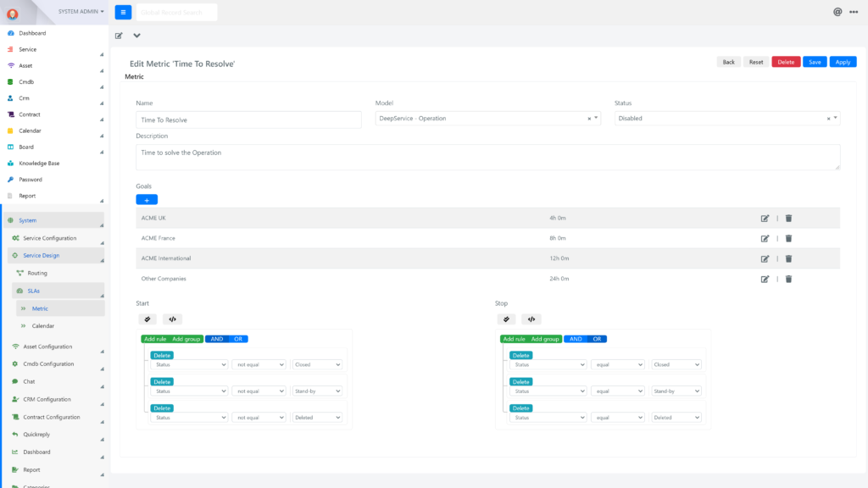
Task: Open the Password sidebar item
Action: click(31, 180)
